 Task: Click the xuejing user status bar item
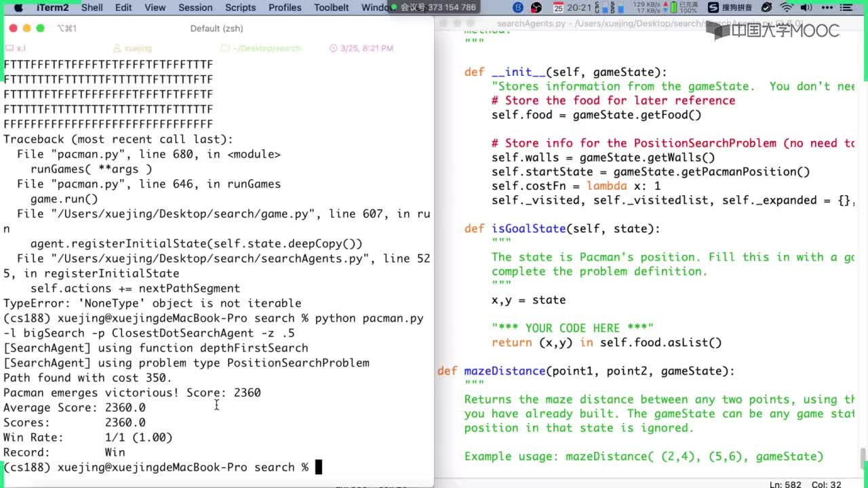(132, 48)
